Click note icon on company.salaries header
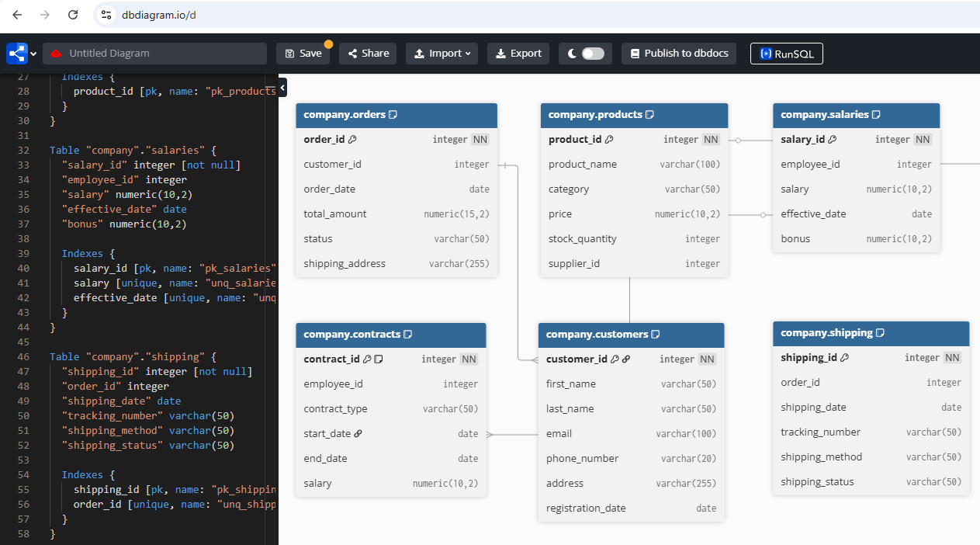Image resolution: width=980 pixels, height=545 pixels. point(876,115)
